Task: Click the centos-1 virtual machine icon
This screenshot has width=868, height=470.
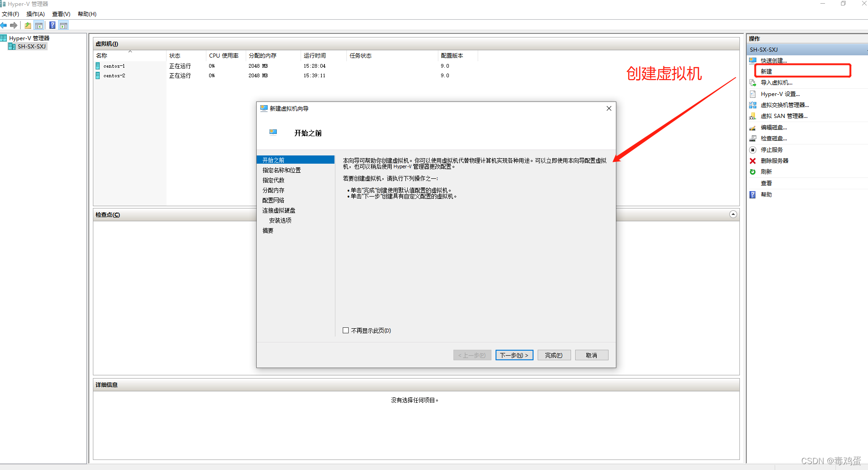Action: click(97, 66)
